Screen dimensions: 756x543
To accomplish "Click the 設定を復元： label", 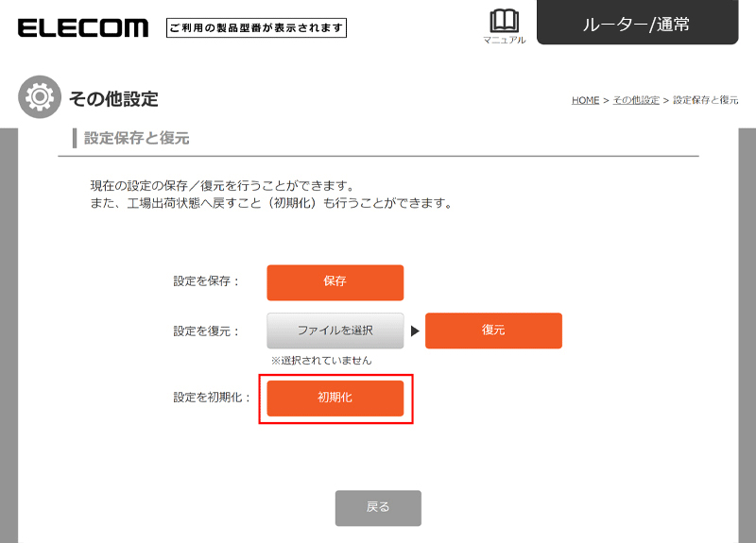I will click(x=207, y=331).
